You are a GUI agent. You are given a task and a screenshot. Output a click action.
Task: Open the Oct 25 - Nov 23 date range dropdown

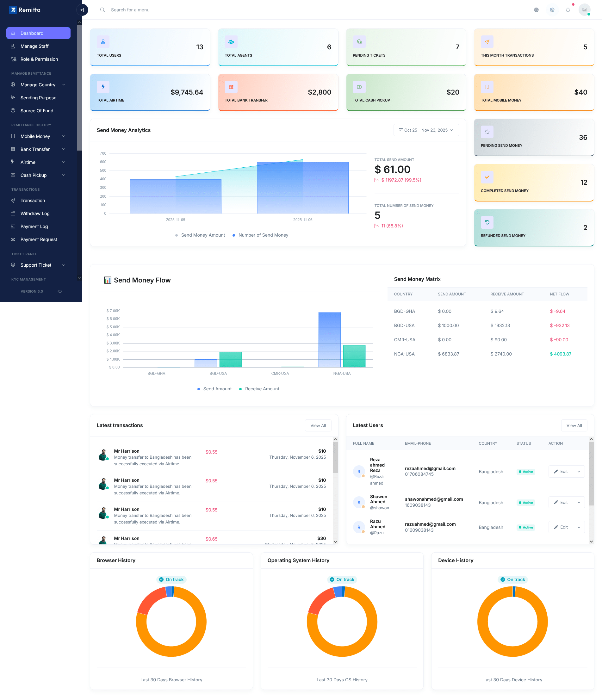(426, 130)
